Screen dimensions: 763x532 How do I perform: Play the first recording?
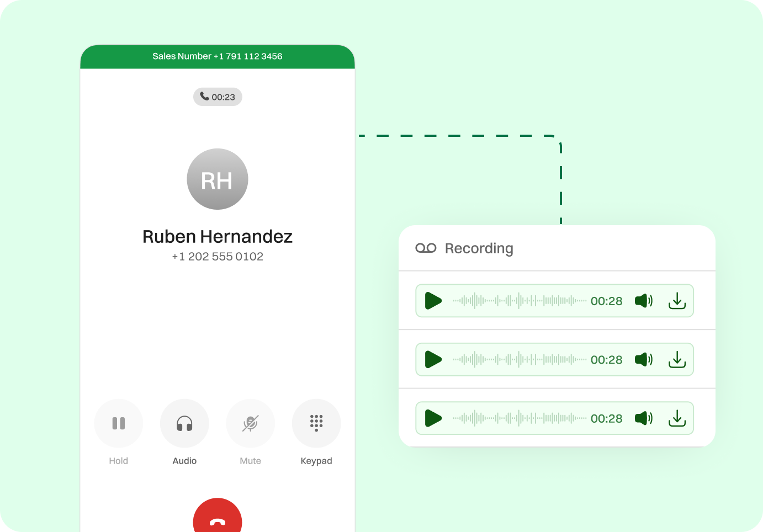pyautogui.click(x=433, y=301)
